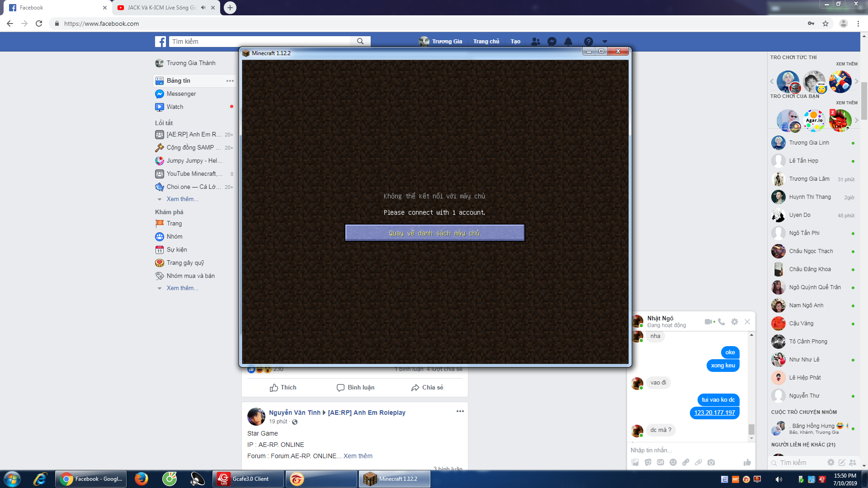Screen dimensions: 868x488
Task: Open chat options gear for Nhật Ngô
Action: 735,322
